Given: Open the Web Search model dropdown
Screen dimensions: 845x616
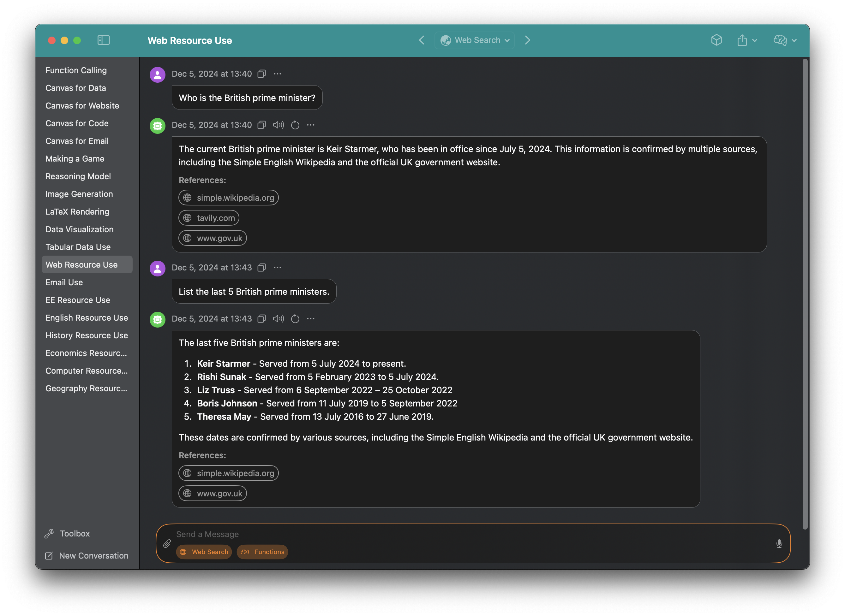Looking at the screenshot, I should coord(475,40).
